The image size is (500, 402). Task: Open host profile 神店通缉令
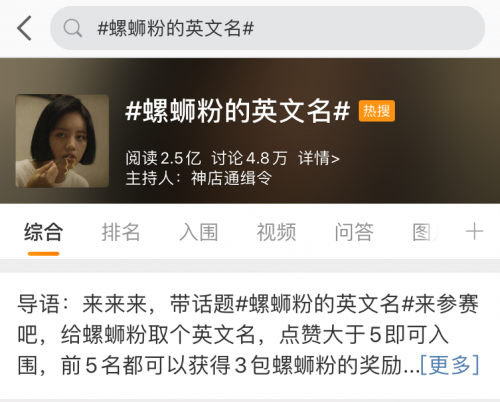tap(231, 178)
